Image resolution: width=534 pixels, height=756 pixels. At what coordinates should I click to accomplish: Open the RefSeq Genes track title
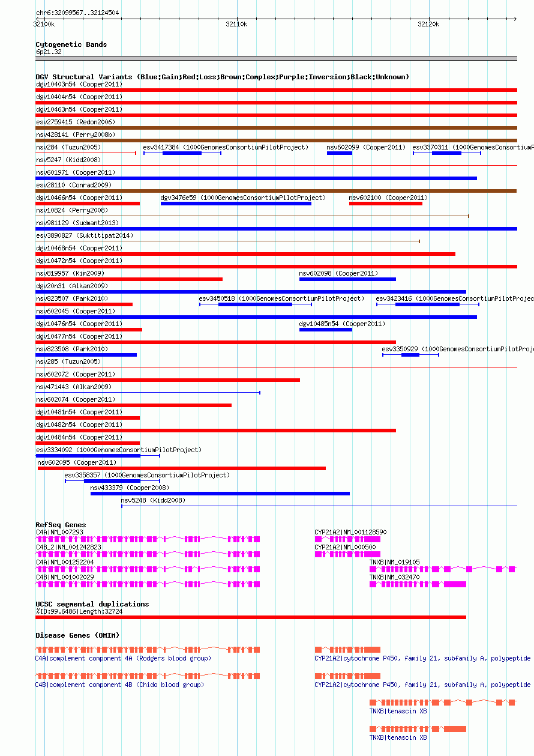61,525
